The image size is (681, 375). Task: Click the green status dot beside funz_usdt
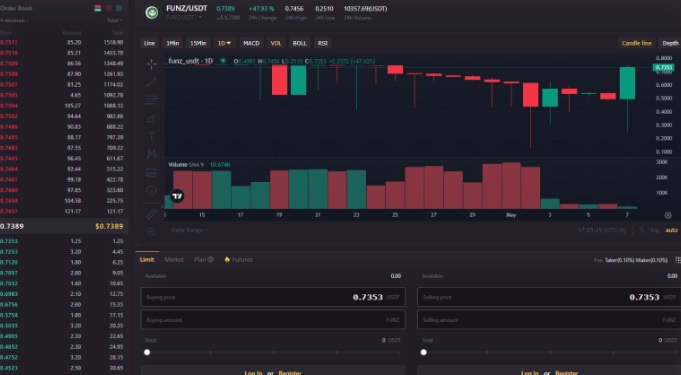(223, 61)
